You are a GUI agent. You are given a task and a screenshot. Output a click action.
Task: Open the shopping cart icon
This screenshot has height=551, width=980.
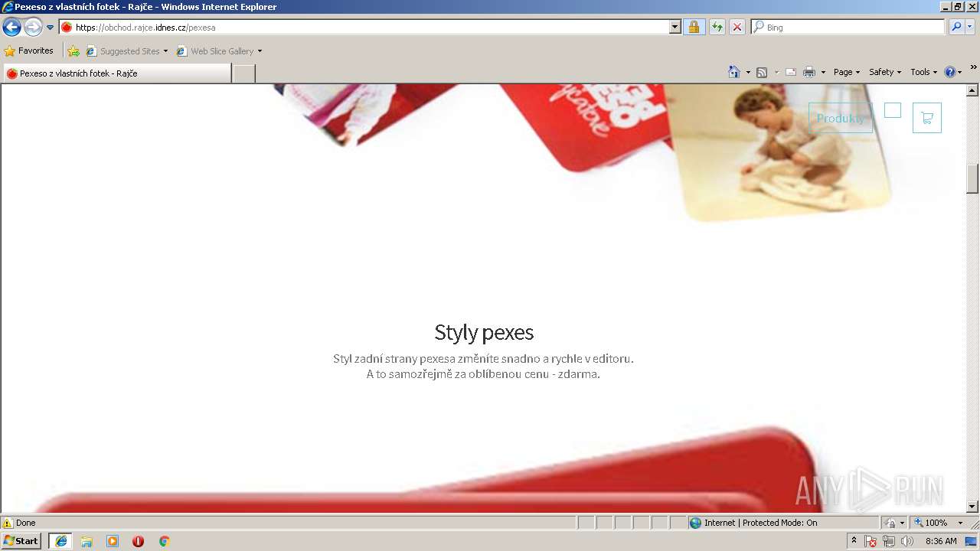[x=926, y=118]
